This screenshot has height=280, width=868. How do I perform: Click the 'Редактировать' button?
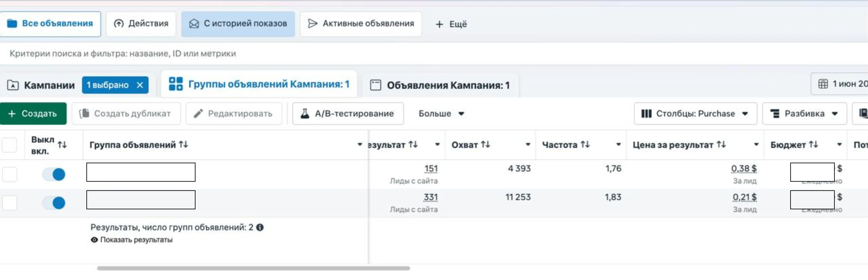234,113
